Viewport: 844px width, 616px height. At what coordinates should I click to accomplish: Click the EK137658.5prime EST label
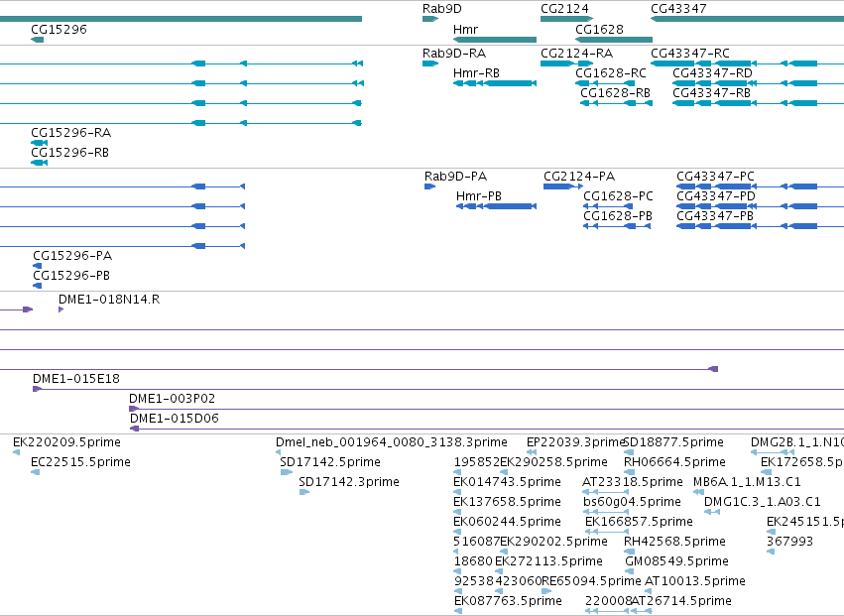click(507, 502)
